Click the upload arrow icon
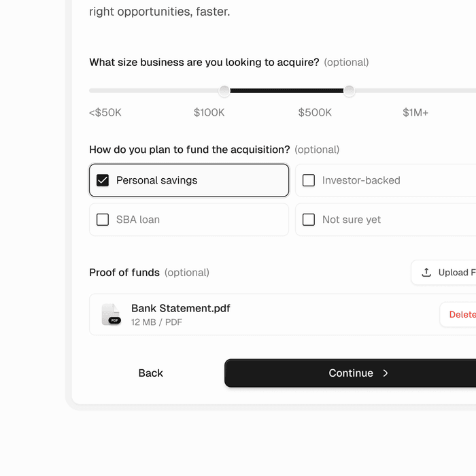 (x=426, y=273)
